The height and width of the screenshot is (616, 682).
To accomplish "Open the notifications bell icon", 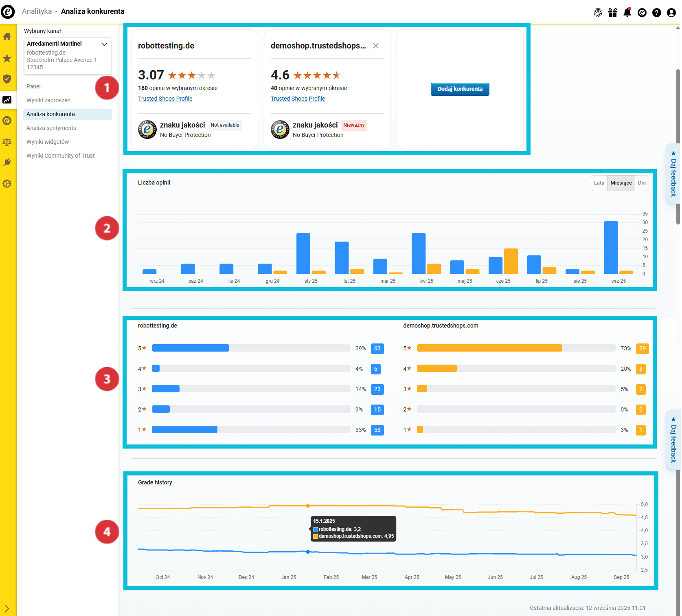I will (627, 13).
